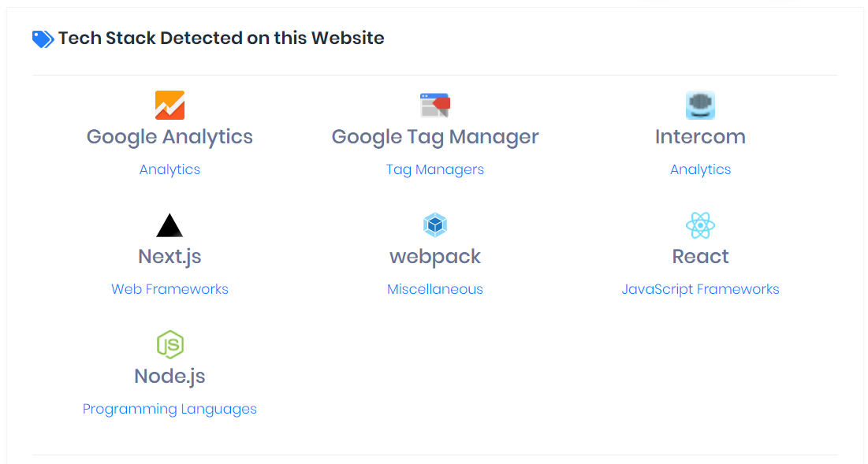Click the Intercom chat icon
This screenshot has width=868, height=464.
(x=700, y=105)
